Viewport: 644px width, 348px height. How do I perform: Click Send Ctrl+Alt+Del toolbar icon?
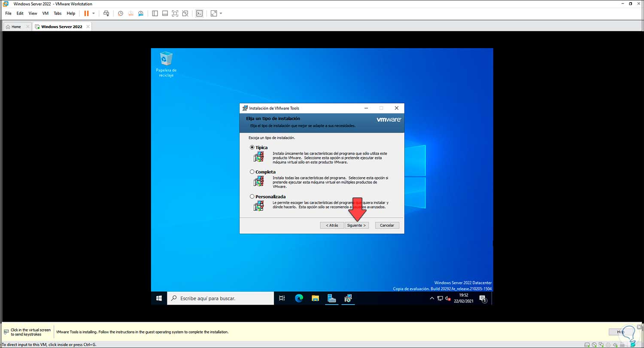[x=106, y=13]
